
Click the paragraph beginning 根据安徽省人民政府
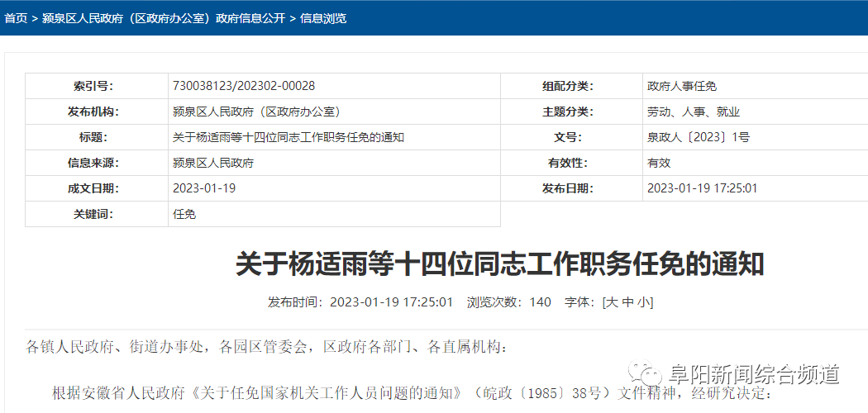(412, 393)
